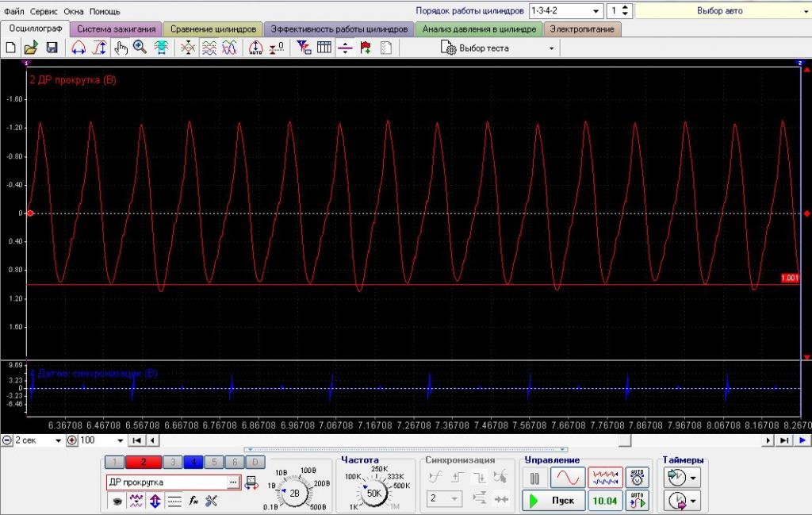Switch to Эффективность работы цилиндров tab
This screenshot has width=812, height=515.
pos(339,29)
